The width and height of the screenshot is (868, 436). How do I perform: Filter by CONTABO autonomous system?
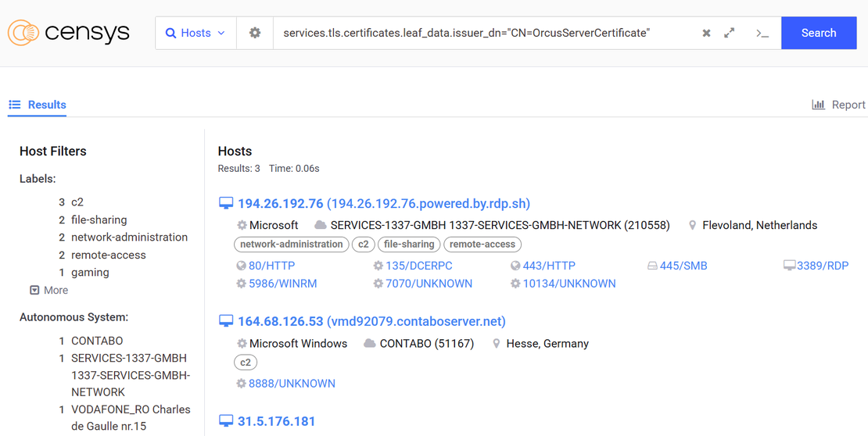97,341
